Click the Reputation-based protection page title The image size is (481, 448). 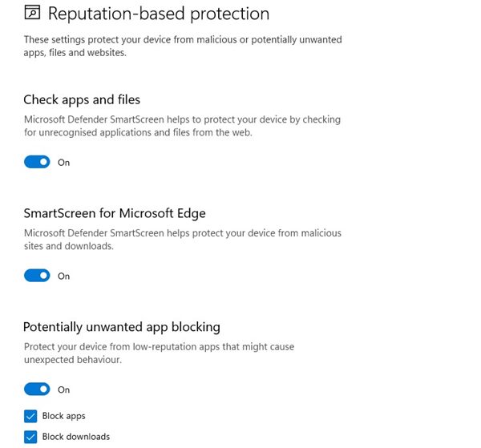[159, 14]
